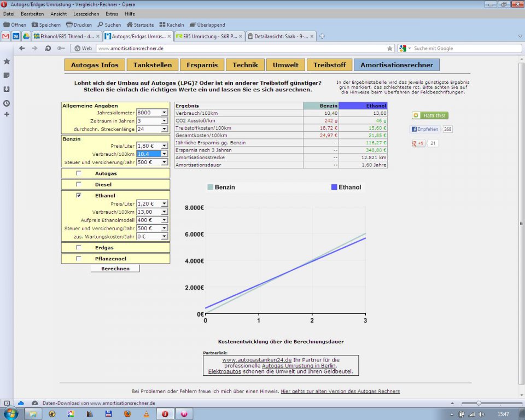Click the Kacheln tile windows icon
Screen dimensions: 525x420
[162, 25]
